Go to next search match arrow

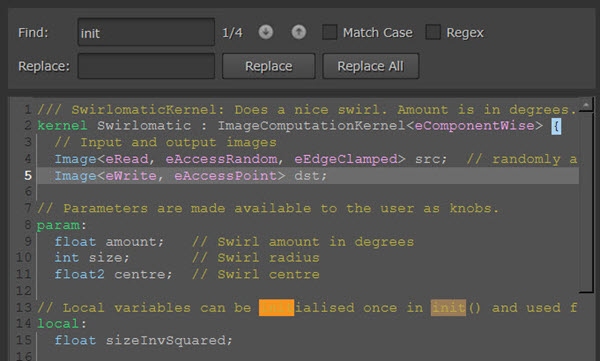(x=266, y=32)
